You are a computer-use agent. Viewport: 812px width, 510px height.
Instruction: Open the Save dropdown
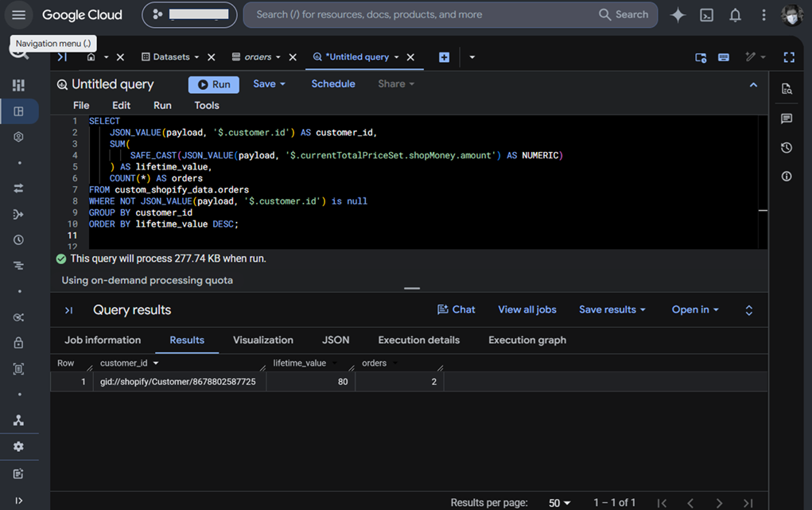click(270, 84)
